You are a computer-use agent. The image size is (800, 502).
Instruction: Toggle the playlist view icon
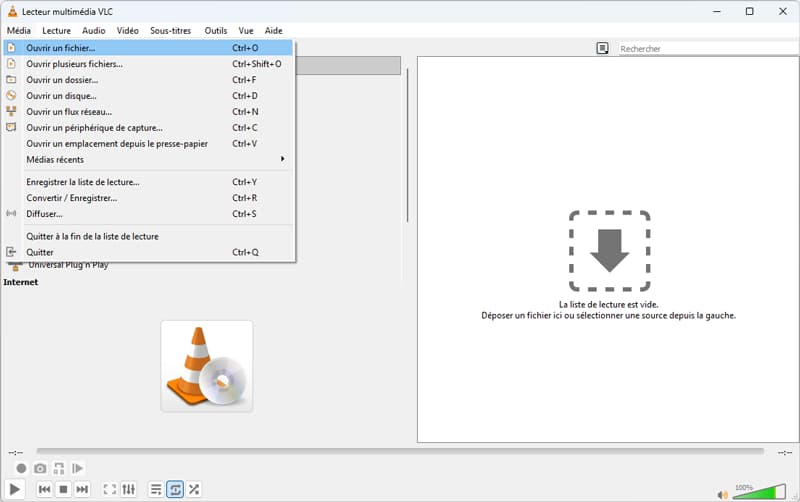pyautogui.click(x=156, y=489)
